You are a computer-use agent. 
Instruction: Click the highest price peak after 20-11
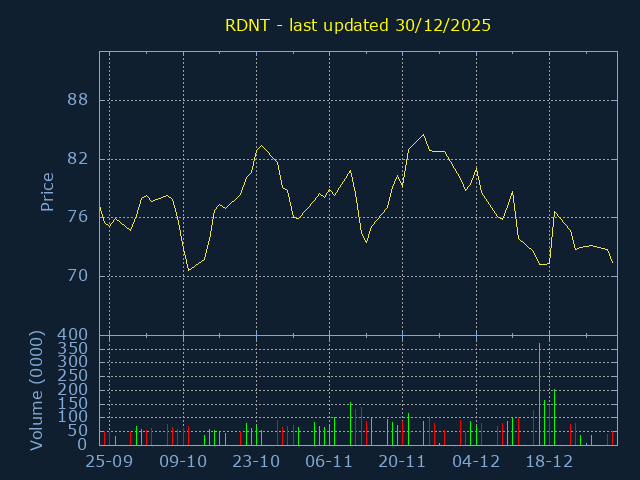click(423, 135)
